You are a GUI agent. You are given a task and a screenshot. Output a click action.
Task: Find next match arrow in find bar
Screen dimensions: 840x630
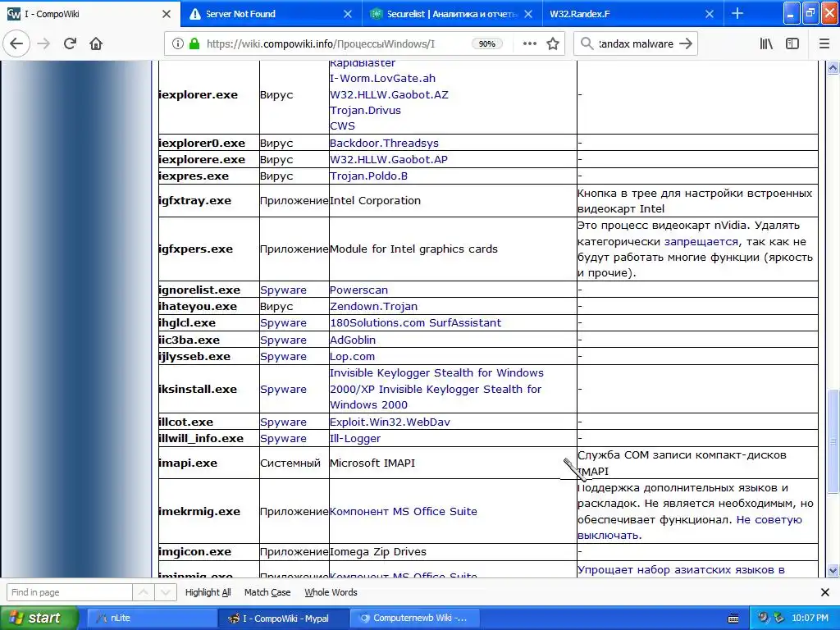coord(166,592)
